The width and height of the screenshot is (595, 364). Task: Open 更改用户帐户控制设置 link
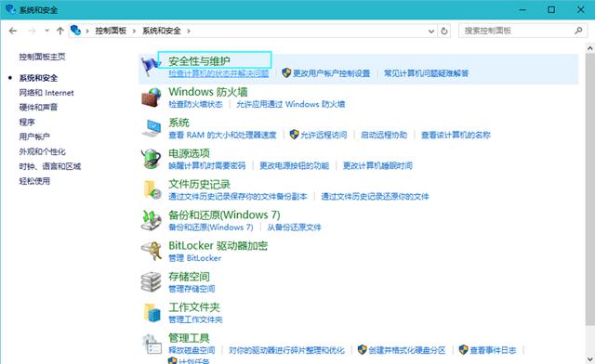(x=331, y=73)
